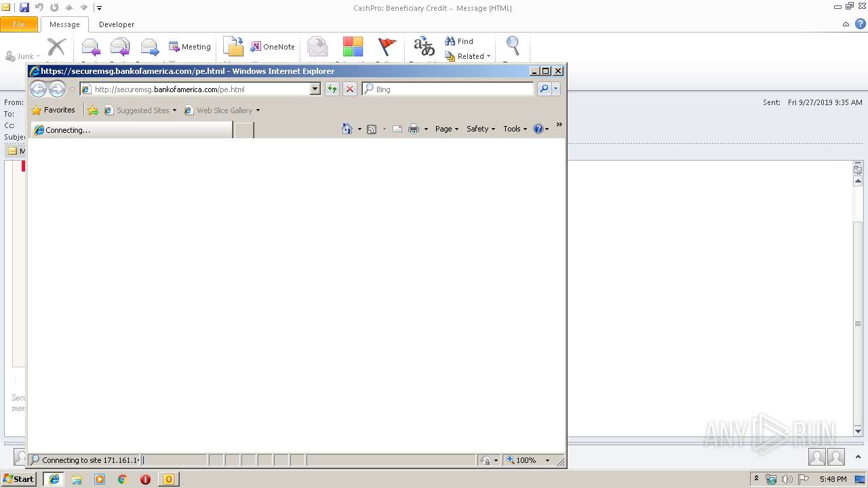Open the Page menu in IE
The height and width of the screenshot is (488, 868).
447,129
